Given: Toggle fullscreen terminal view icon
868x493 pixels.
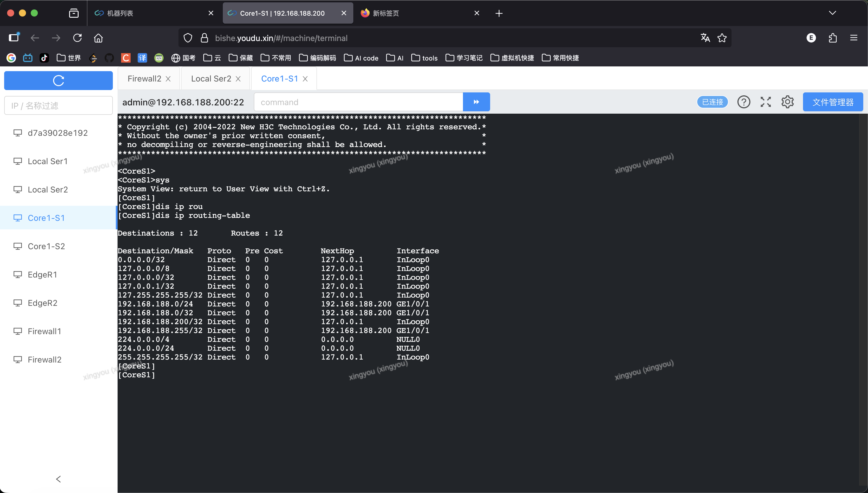Looking at the screenshot, I should [x=765, y=102].
